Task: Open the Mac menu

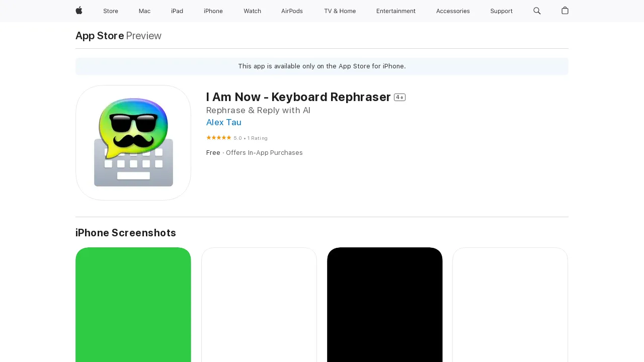Action: (144, 11)
